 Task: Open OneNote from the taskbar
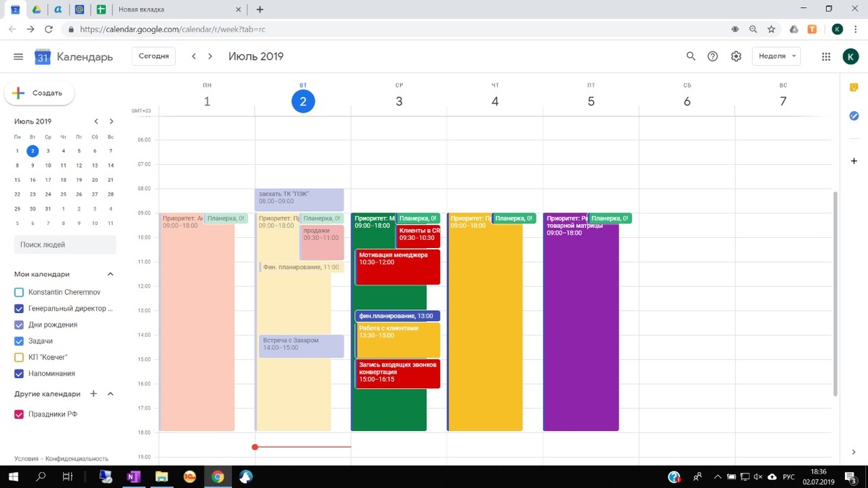134,476
